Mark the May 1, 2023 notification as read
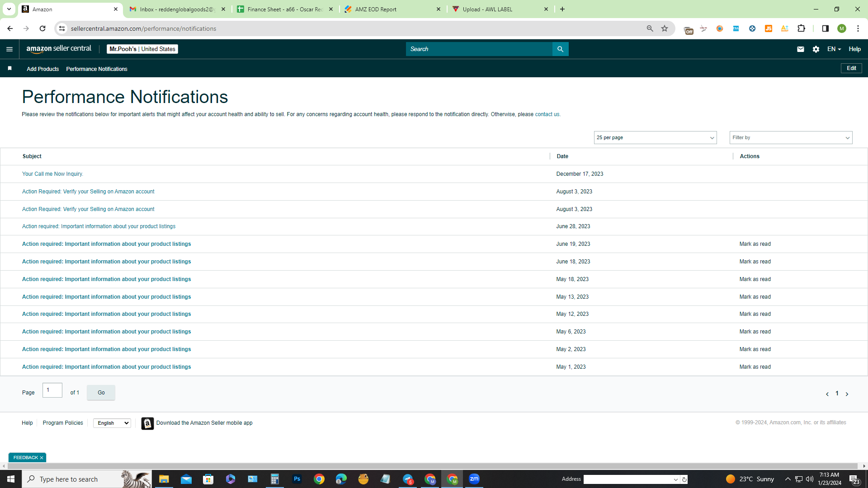 pos(755,367)
